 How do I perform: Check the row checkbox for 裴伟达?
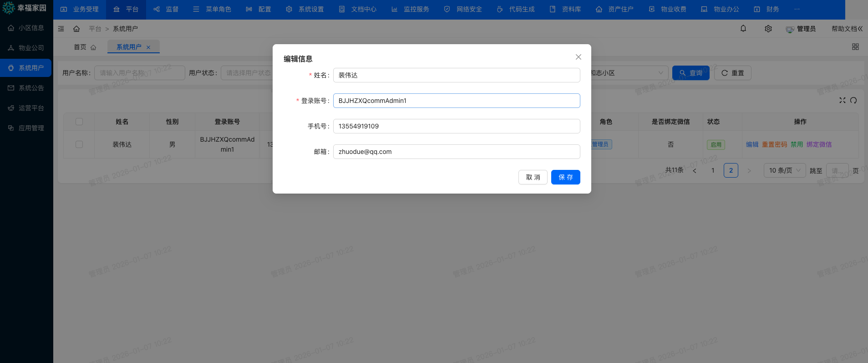[x=79, y=144]
